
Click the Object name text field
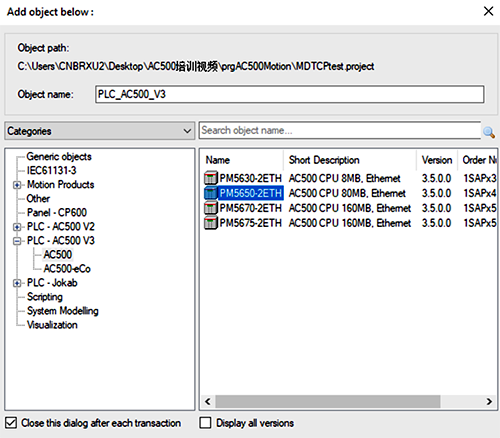point(289,94)
